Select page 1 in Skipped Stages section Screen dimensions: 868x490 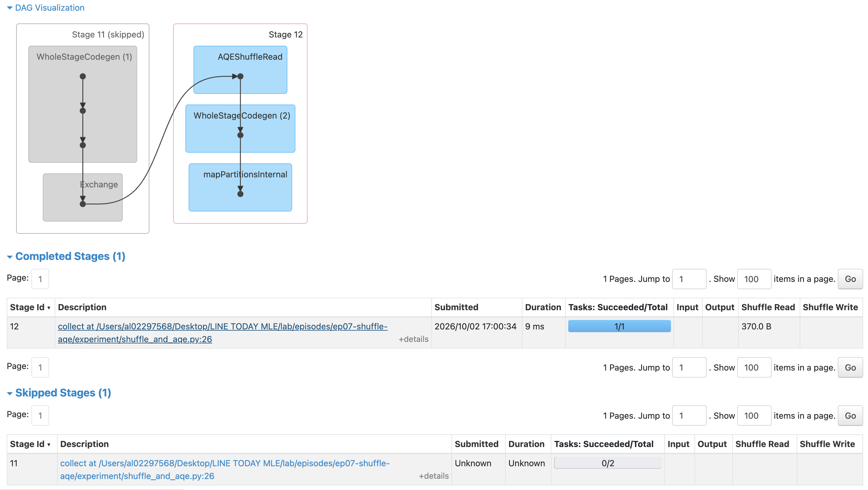pos(40,416)
